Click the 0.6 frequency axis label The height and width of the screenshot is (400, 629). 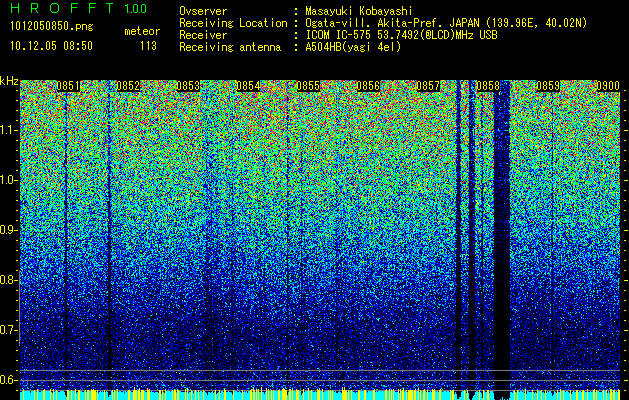(x=8, y=380)
